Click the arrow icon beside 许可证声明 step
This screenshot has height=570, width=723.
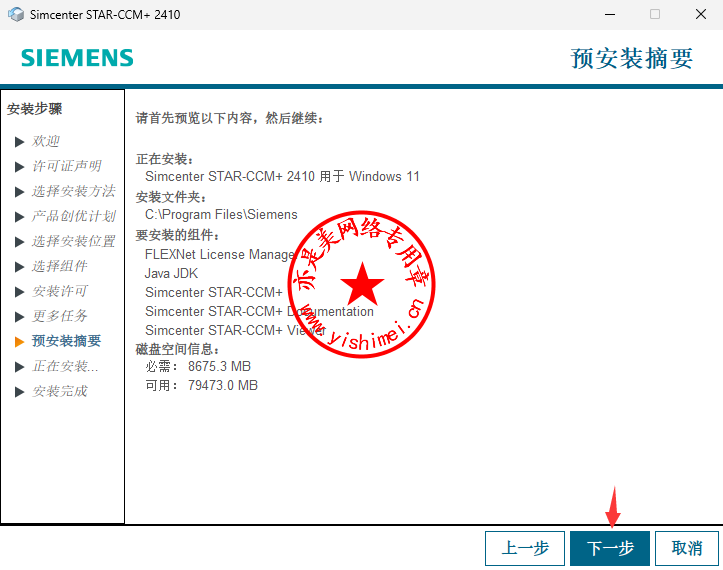click(x=19, y=166)
